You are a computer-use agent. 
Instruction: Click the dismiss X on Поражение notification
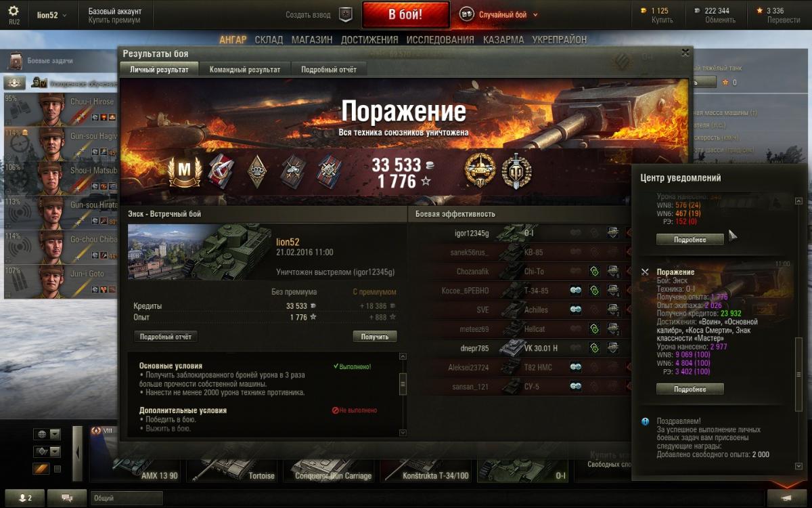(644, 272)
